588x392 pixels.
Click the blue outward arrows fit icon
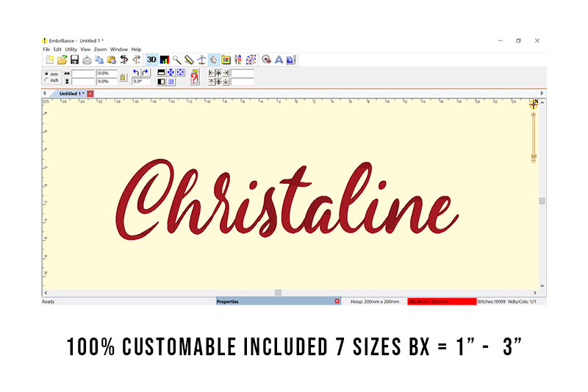coord(180,72)
